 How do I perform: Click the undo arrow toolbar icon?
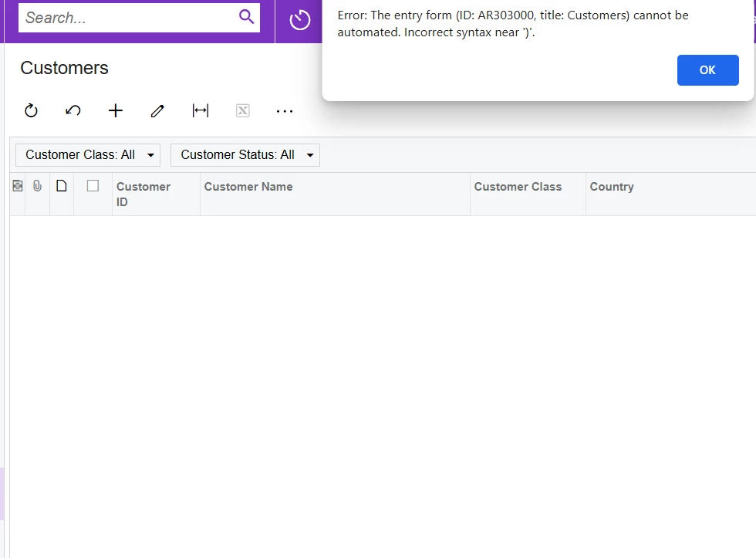point(73,111)
